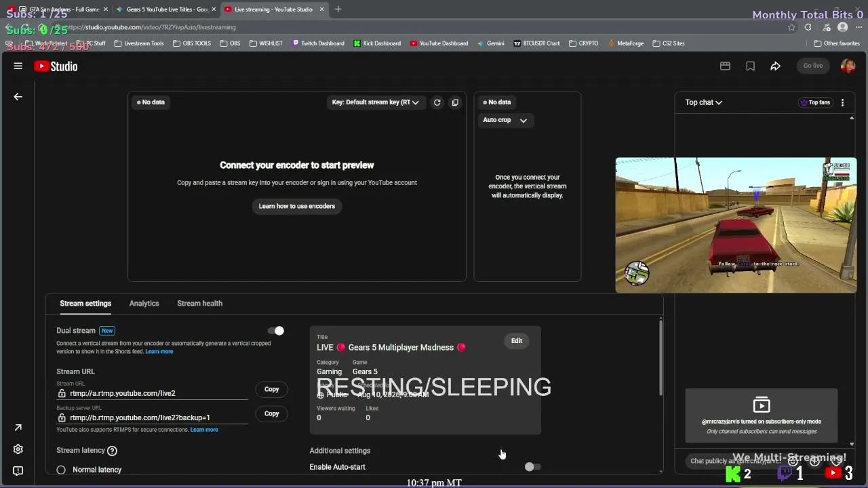This screenshot has height=488, width=868.
Task: Click the lock icon beside Stream URL
Action: [62, 393]
